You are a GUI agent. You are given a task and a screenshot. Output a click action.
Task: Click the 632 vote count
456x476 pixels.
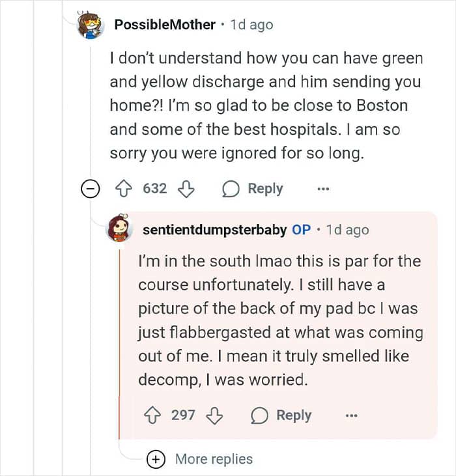point(155,189)
